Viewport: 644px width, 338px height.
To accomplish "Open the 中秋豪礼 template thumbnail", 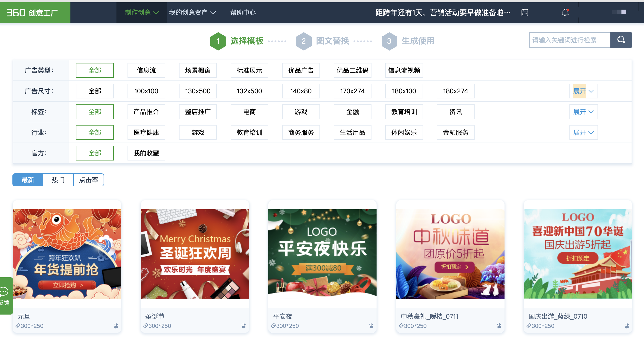I will point(450,254).
